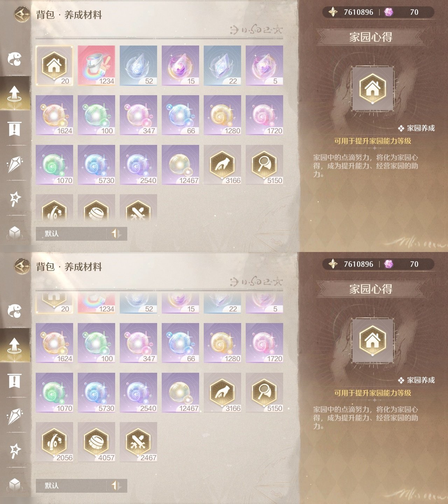The image size is (448, 504).
Task: Open the cube category in lower sidebar
Action: click(14, 484)
